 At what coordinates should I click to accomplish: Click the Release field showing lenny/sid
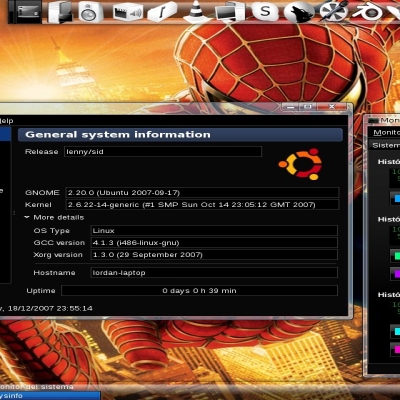(x=163, y=152)
